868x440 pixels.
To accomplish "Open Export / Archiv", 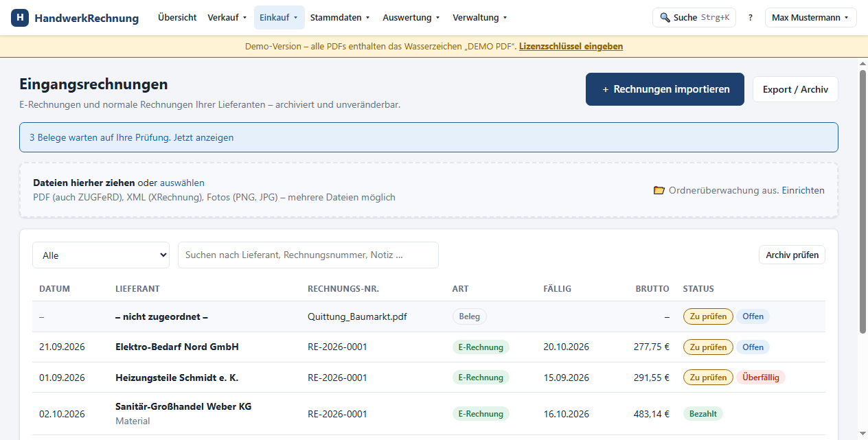I will [x=795, y=89].
